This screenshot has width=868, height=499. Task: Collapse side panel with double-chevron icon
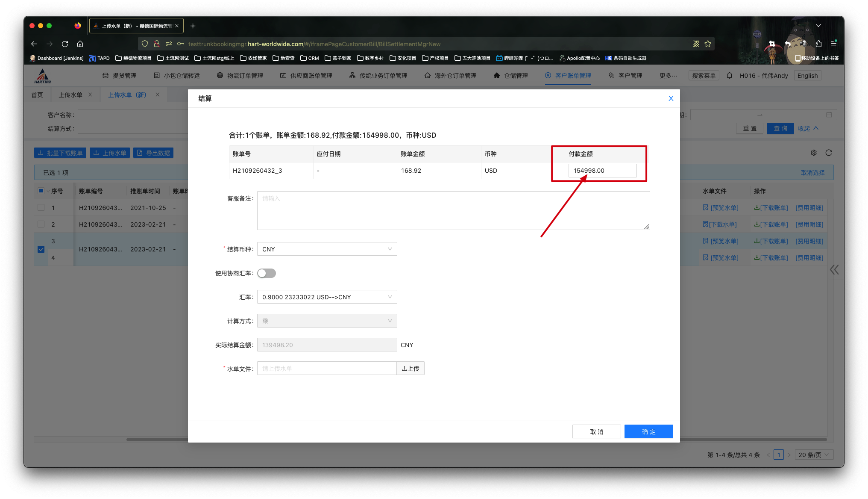pyautogui.click(x=834, y=269)
